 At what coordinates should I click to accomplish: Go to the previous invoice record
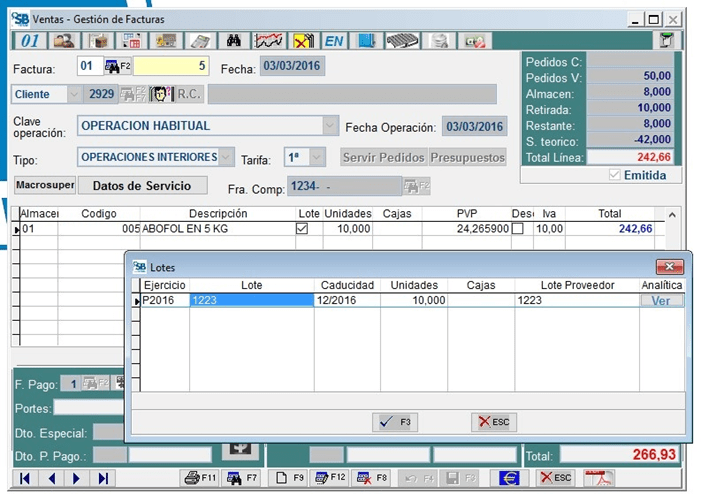click(x=51, y=478)
